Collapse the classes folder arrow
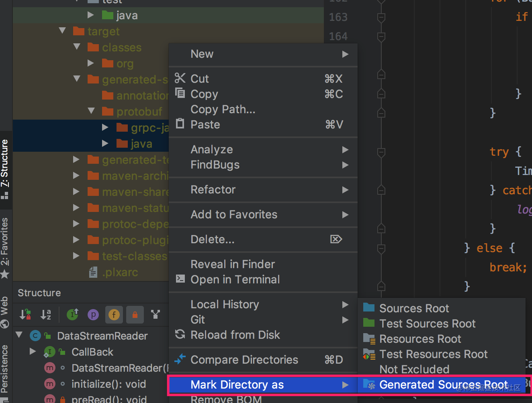Image resolution: width=532 pixels, height=403 pixels. click(x=77, y=47)
